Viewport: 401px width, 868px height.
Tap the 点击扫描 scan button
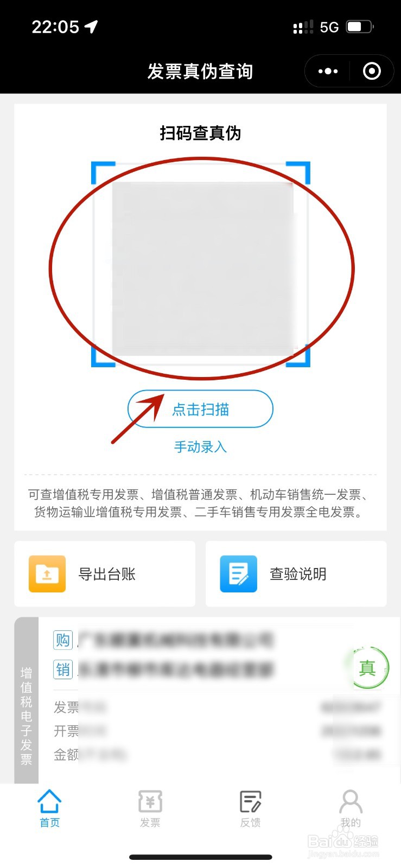click(200, 409)
